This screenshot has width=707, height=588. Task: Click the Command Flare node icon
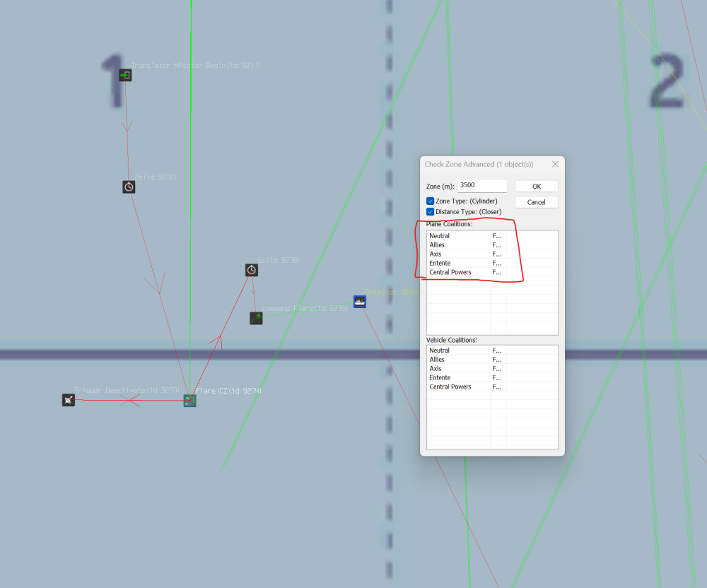pyautogui.click(x=256, y=318)
